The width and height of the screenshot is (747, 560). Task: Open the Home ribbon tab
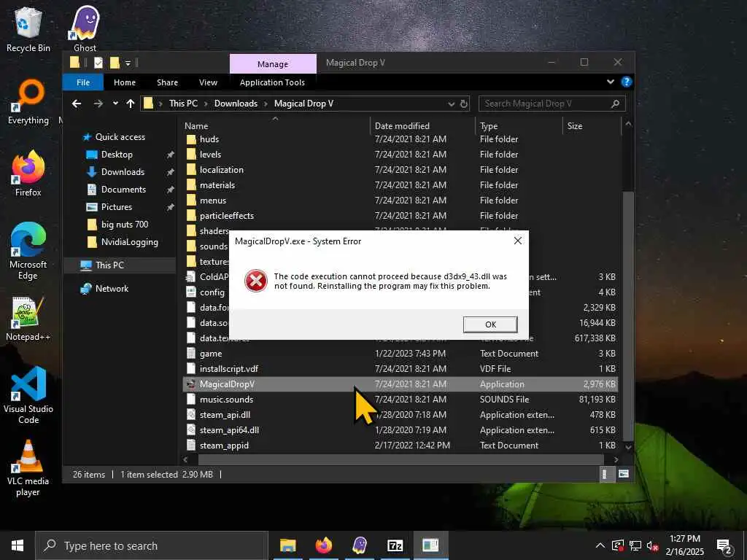pos(125,82)
